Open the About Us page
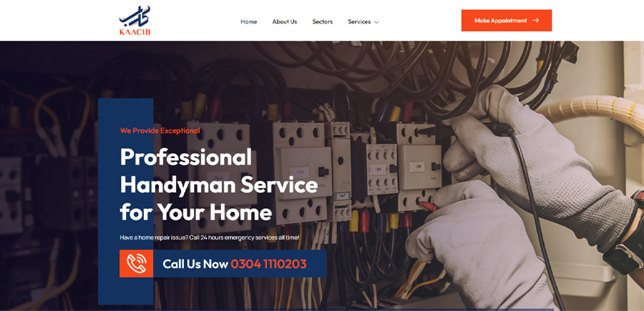 point(285,21)
